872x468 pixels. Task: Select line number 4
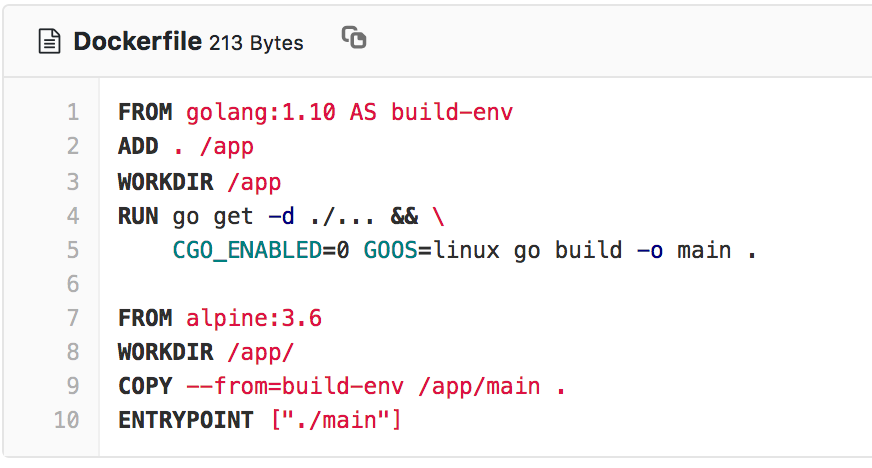(73, 216)
